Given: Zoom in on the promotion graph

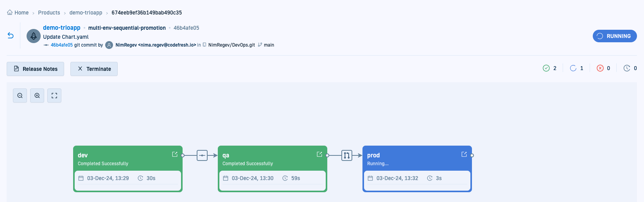Looking at the screenshot, I should click(x=37, y=96).
